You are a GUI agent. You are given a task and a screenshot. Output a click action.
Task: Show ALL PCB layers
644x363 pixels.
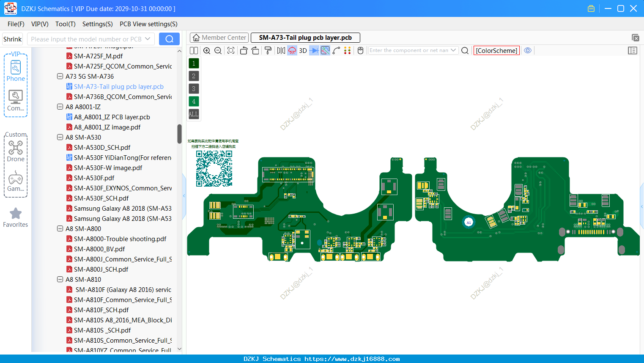coord(194,114)
